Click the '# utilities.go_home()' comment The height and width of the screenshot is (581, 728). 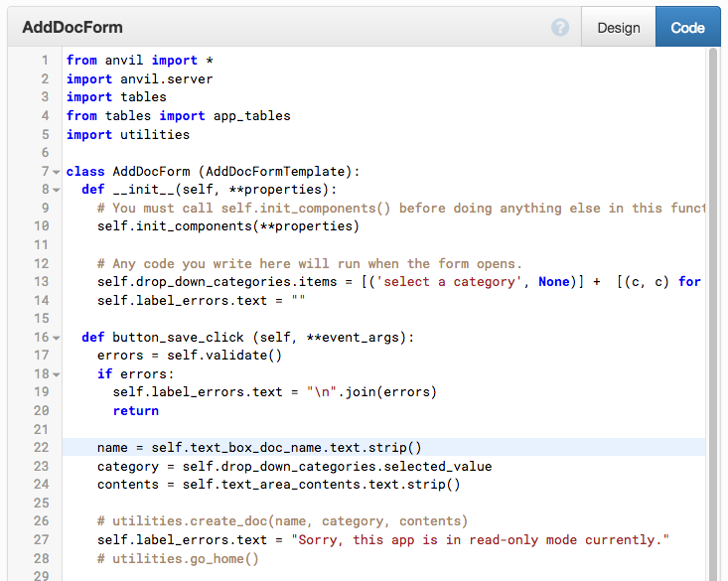pos(178,558)
